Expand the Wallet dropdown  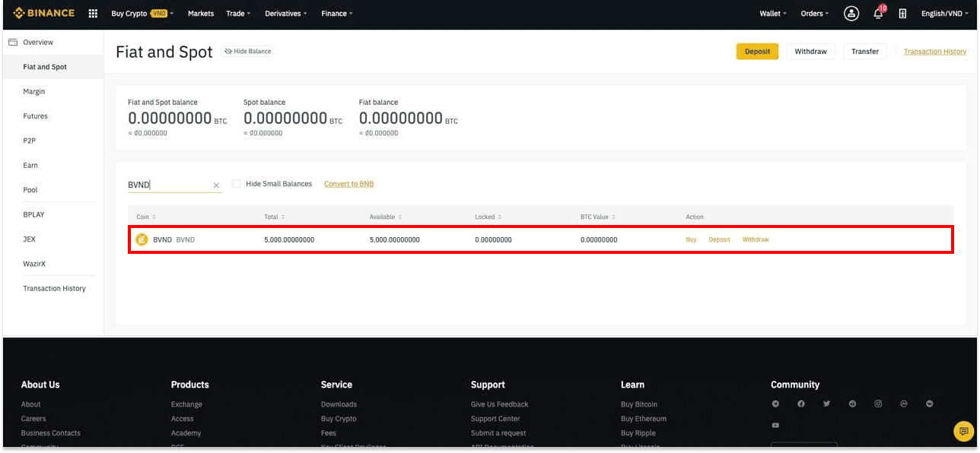[772, 14]
